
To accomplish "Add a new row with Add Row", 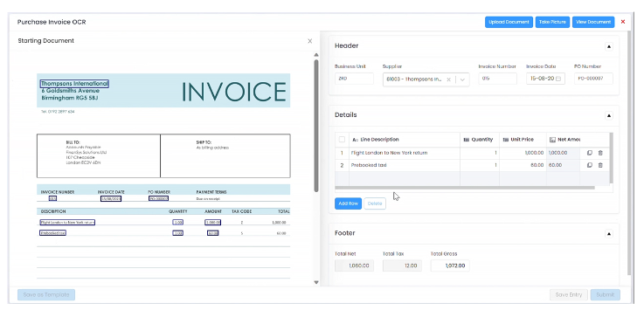I will click(348, 203).
